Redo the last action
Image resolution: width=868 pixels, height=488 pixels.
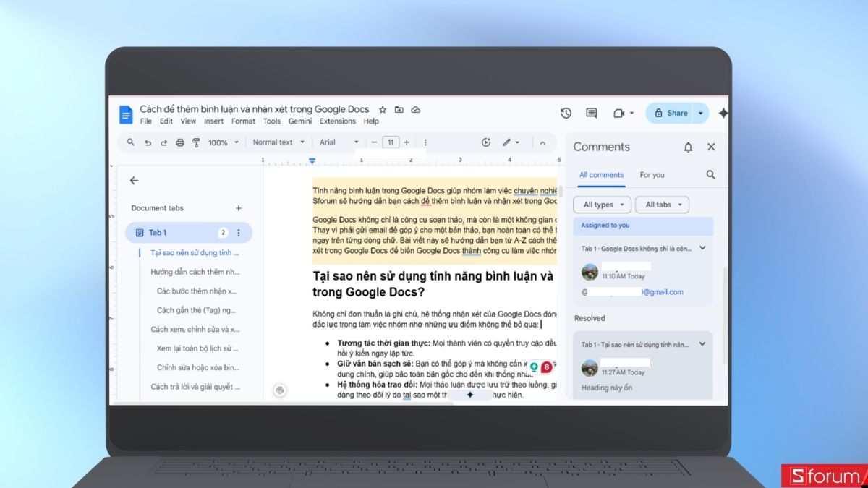tap(163, 142)
